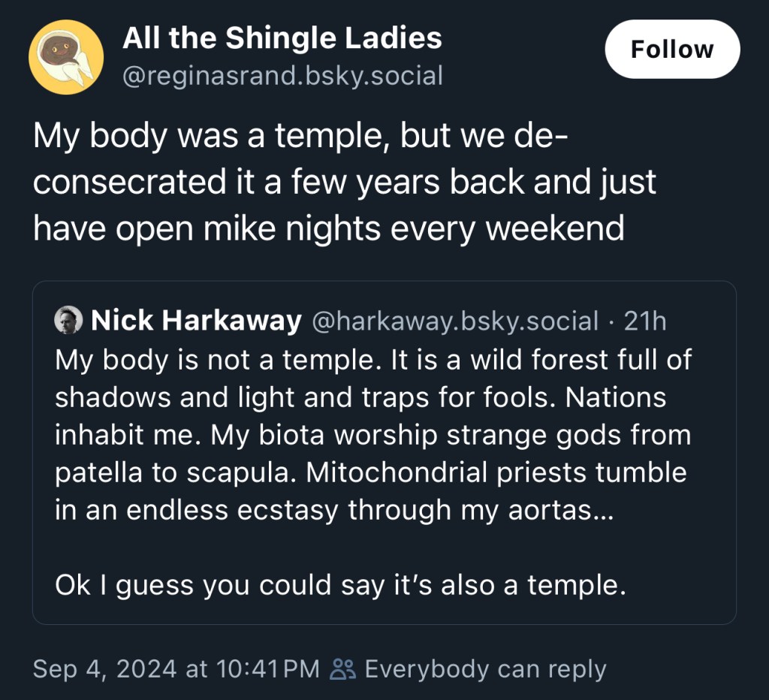Click Nick Harkaway's small profile avatar
The image size is (769, 700).
point(68,320)
